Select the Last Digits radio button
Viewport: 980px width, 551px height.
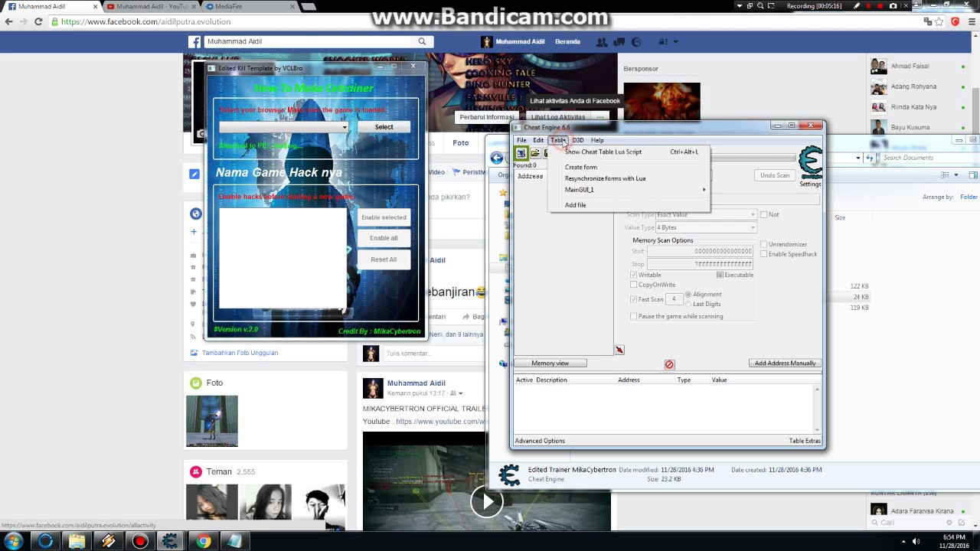click(x=688, y=304)
